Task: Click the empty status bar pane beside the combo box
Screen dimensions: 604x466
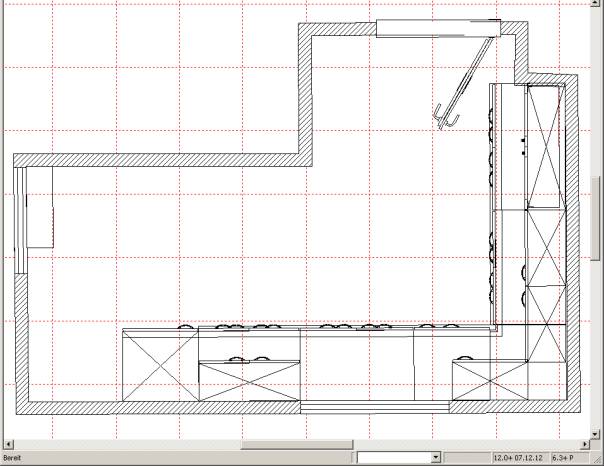Action: point(466,457)
